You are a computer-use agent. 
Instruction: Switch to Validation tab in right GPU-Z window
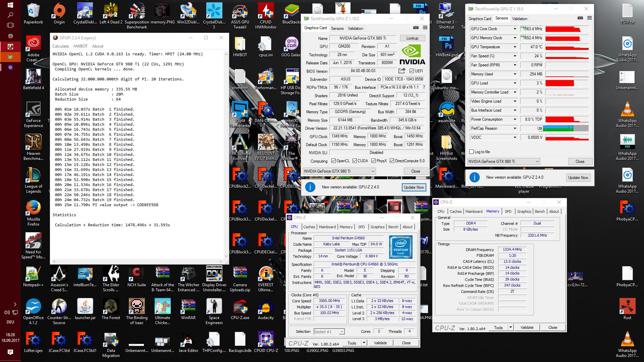[x=520, y=19]
